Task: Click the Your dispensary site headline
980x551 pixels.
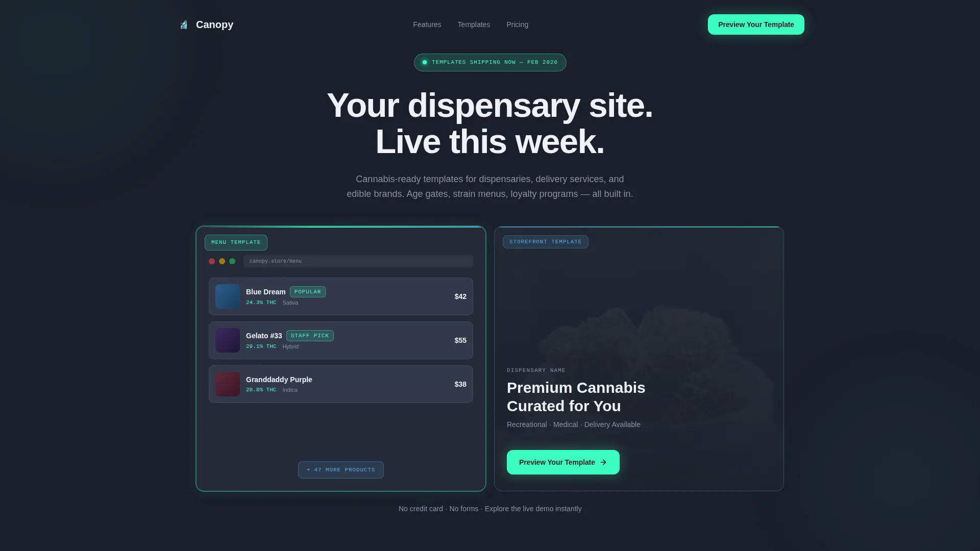Action: pyautogui.click(x=490, y=123)
